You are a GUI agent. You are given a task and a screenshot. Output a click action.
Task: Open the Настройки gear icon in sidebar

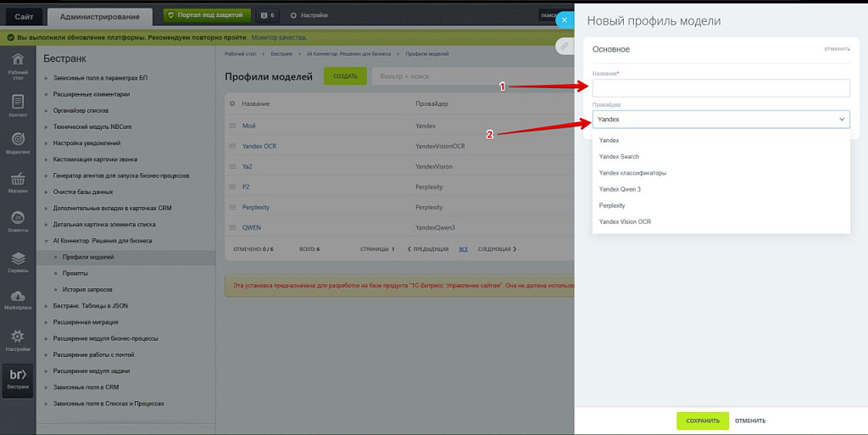click(18, 340)
